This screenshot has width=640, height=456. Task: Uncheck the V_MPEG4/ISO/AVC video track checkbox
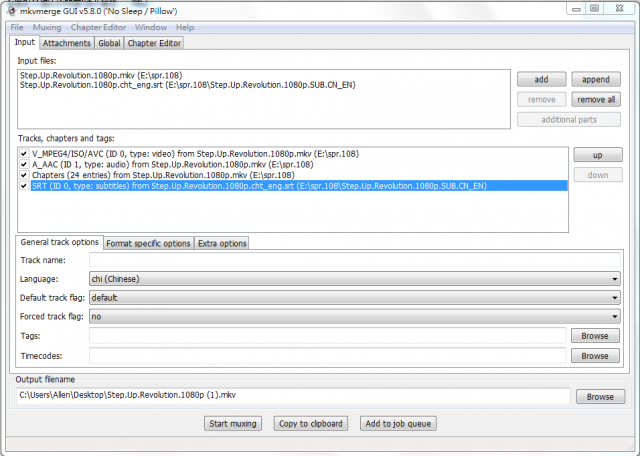24,154
